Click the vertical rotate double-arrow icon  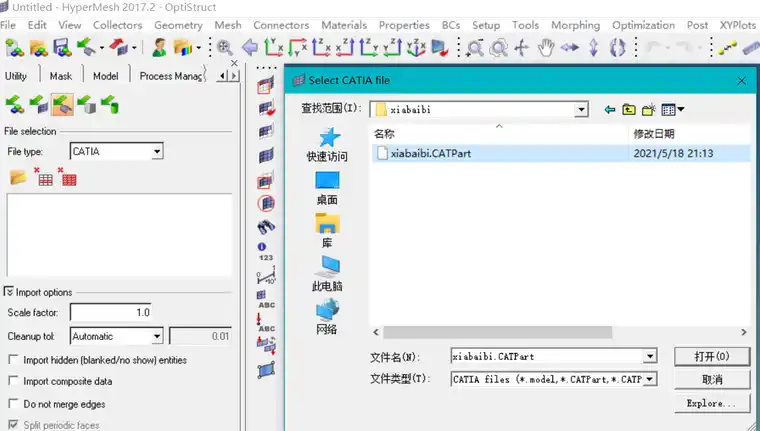tap(594, 48)
